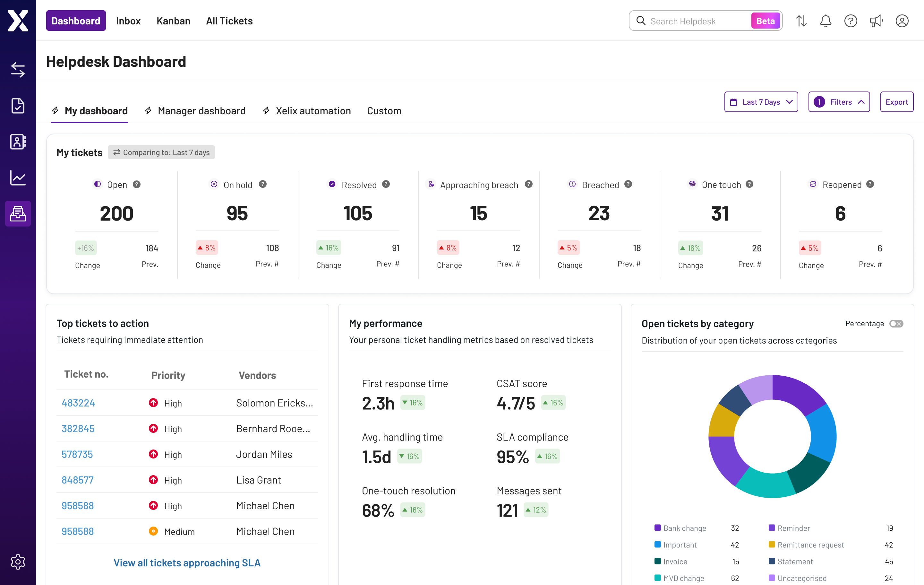This screenshot has height=585, width=924.
Task: Click the sidebar transfer arrows icon
Action: point(18,70)
